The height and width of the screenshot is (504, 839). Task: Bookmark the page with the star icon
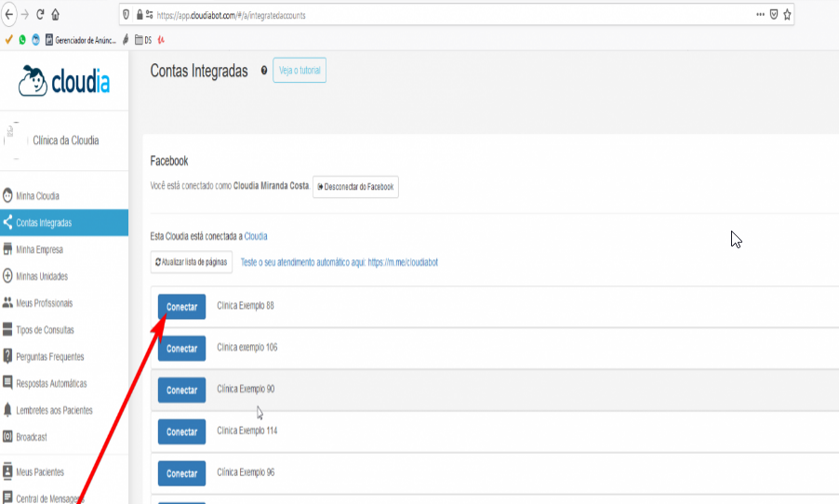tap(787, 15)
